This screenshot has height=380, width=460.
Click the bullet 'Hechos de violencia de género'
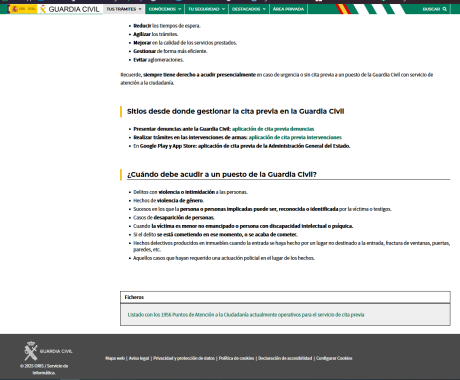[169, 201]
